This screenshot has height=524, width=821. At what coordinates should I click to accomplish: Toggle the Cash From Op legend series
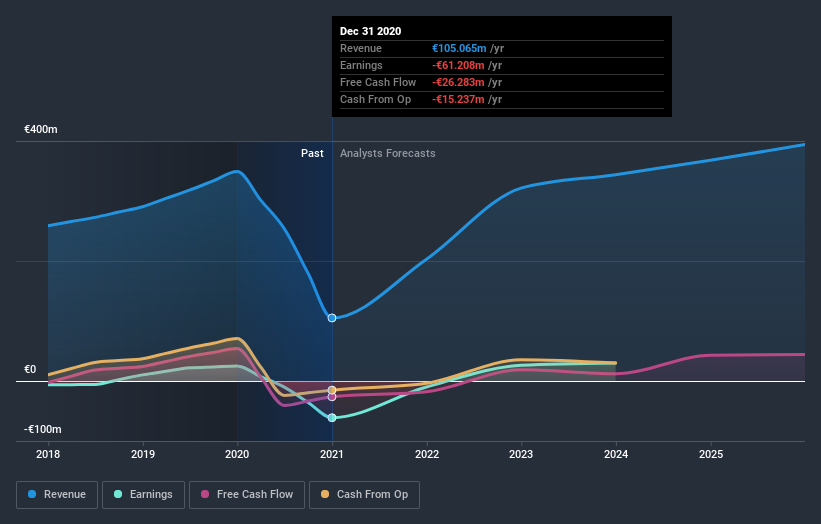[364, 495]
